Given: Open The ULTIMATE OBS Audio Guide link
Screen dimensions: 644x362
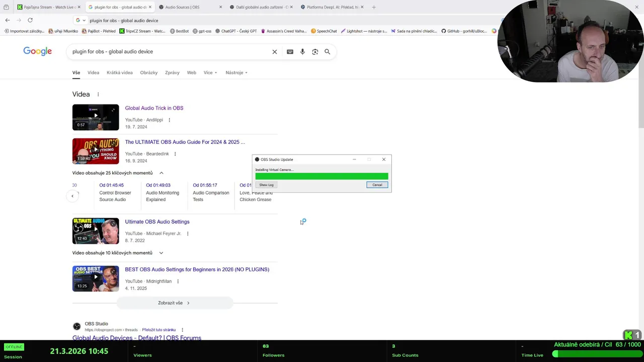Looking at the screenshot, I should (185, 142).
